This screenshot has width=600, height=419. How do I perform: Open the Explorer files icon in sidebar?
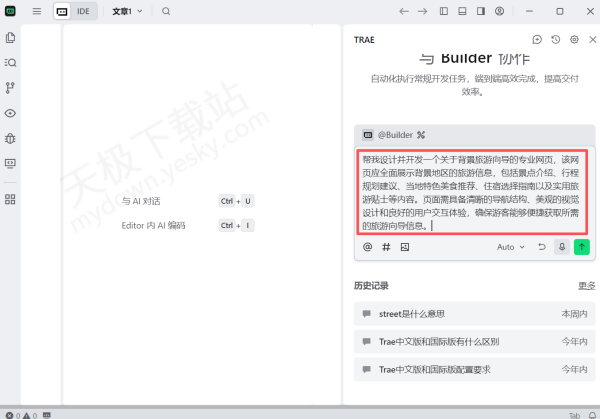[x=11, y=37]
